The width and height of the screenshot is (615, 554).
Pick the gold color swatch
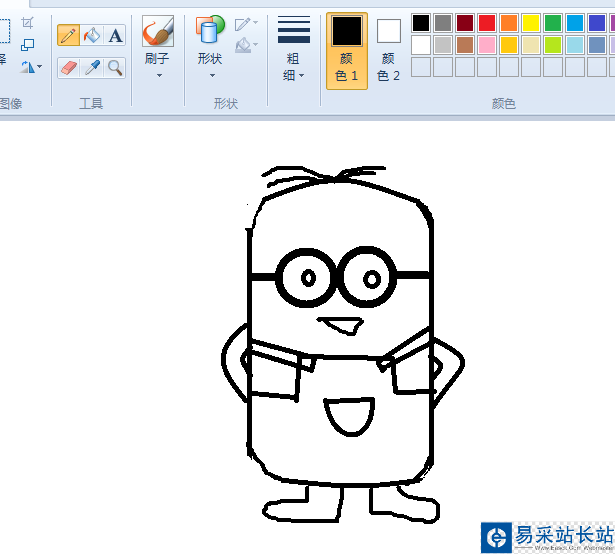[509, 45]
